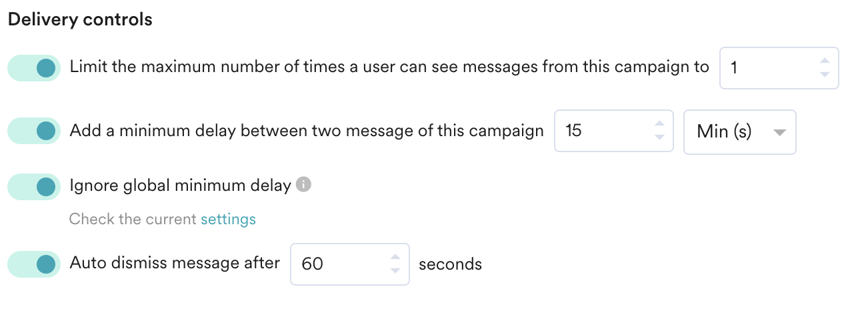Open the Min (s) time unit dropdown
This screenshot has height=309, width=868.
(x=739, y=132)
